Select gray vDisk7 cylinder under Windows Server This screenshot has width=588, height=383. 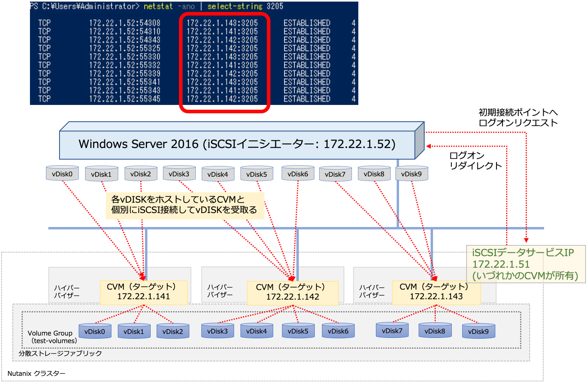tap(335, 174)
